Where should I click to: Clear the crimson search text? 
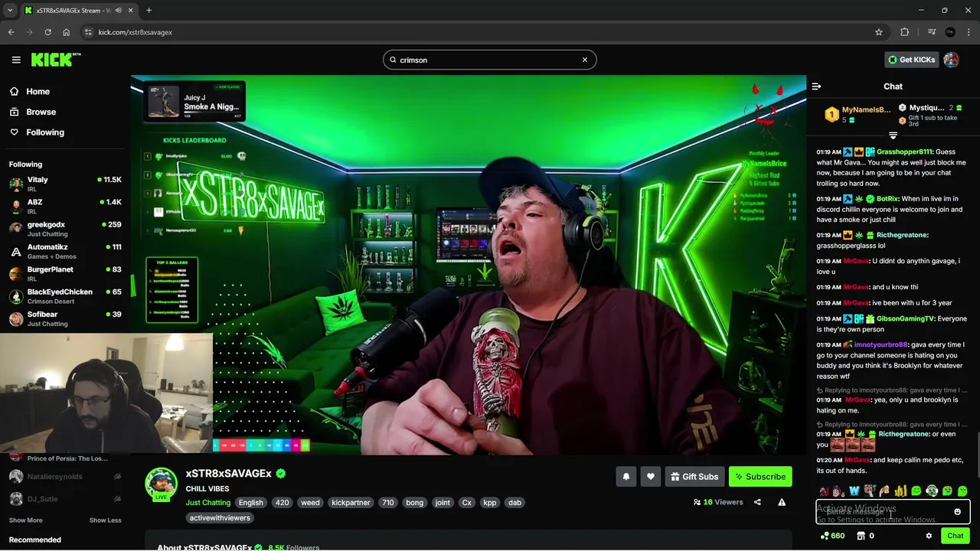click(585, 60)
